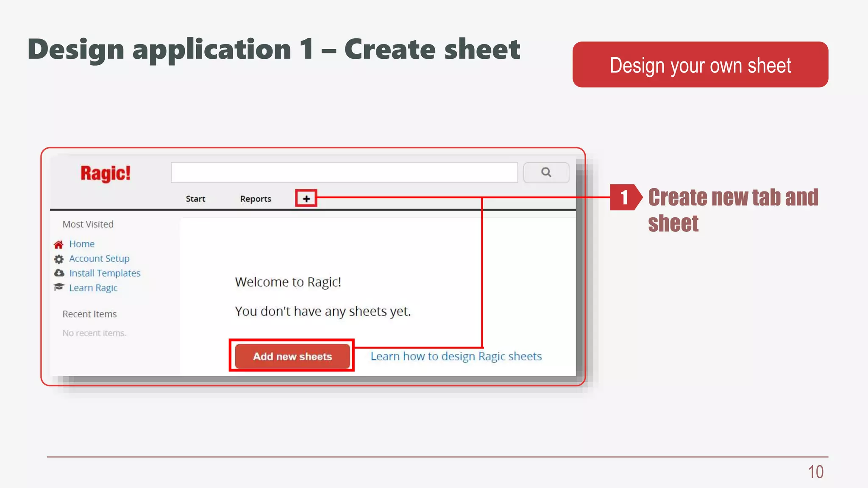Click the slide title Design application 1
The height and width of the screenshot is (488, 868).
click(x=274, y=50)
